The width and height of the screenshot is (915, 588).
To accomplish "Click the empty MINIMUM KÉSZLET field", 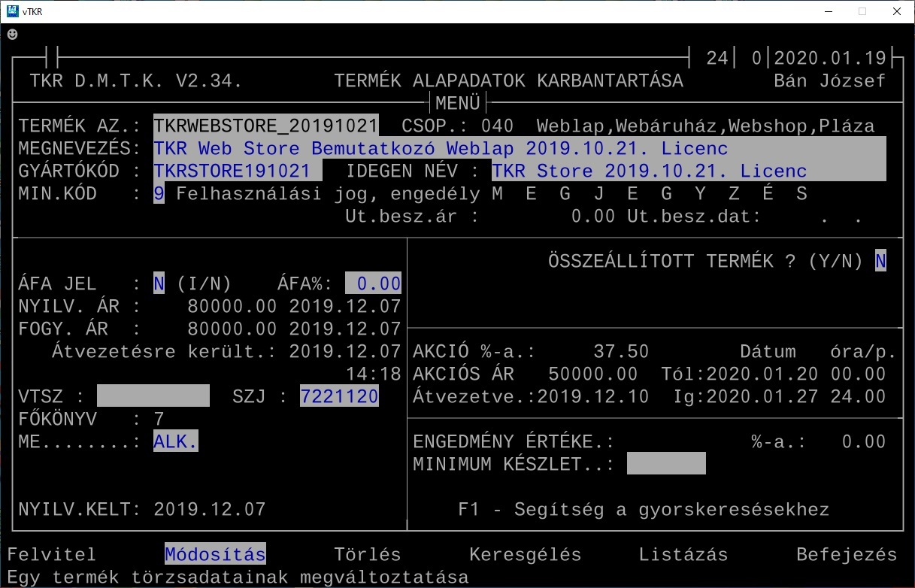I will (666, 464).
